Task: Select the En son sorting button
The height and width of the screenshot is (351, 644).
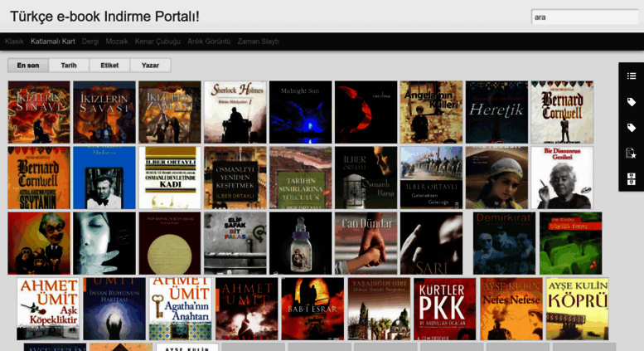Action: pyautogui.click(x=28, y=65)
